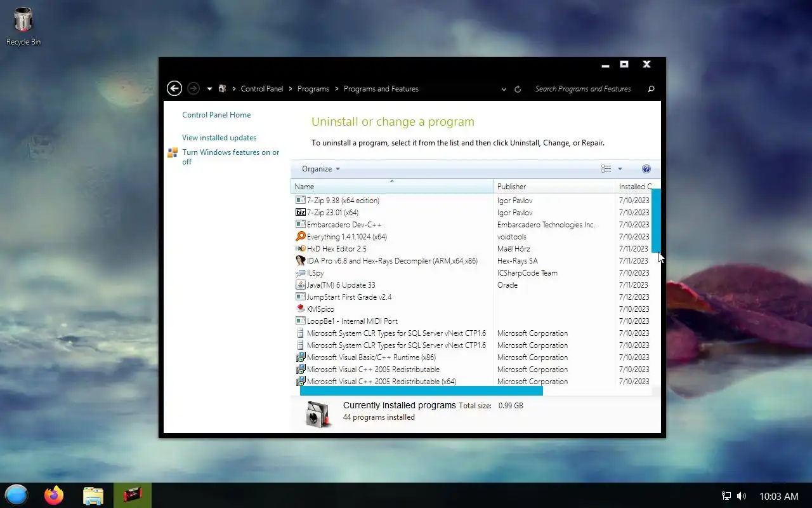Click the publisher Igor Pavlov for 7-Zip 23.01
The image size is (812, 508).
[x=514, y=213]
